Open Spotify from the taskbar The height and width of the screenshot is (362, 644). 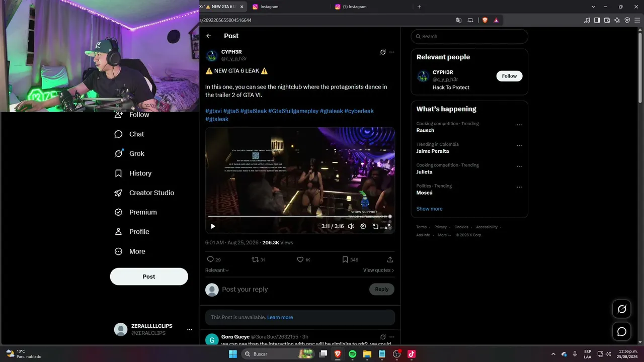point(353,354)
